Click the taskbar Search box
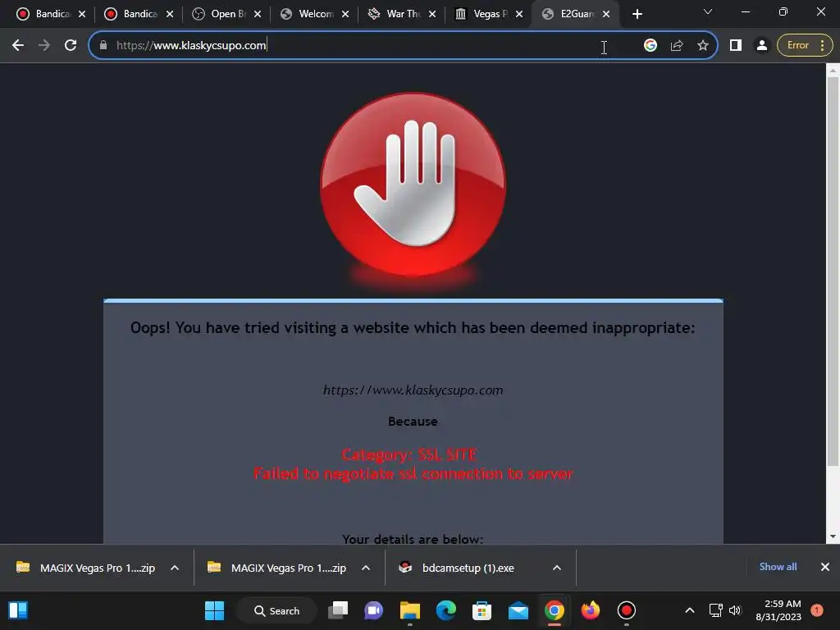 pyautogui.click(x=276, y=610)
